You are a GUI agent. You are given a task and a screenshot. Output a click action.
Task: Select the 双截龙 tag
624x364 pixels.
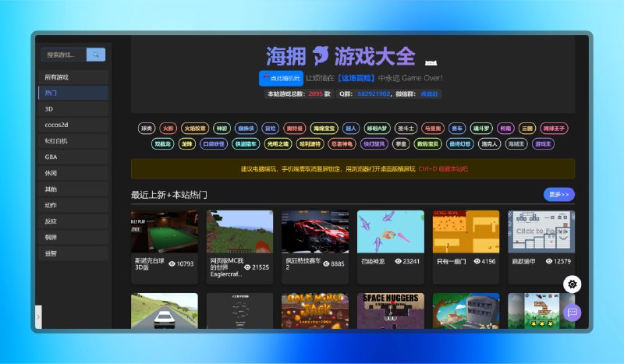click(162, 144)
